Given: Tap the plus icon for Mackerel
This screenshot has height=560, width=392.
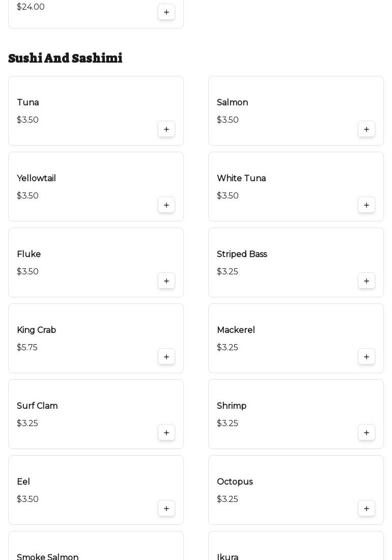Looking at the screenshot, I should click(x=367, y=357).
